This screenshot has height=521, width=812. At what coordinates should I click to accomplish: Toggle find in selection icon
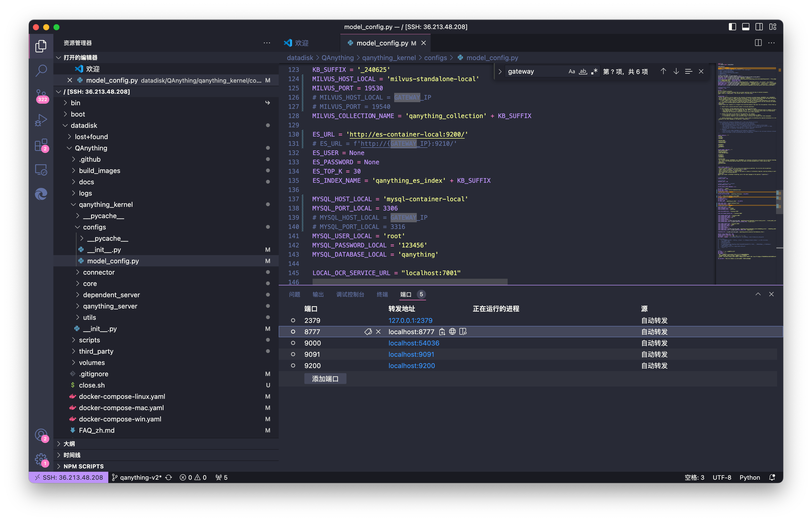click(688, 71)
